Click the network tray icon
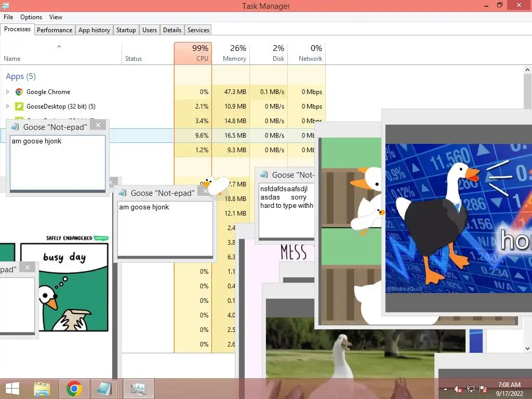This screenshot has width=532, height=399. 471,389
